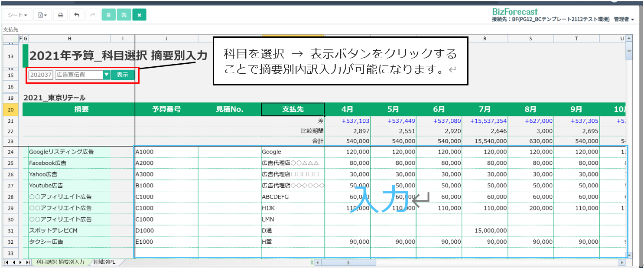Open the 管理者 user menu
The width and height of the screenshot is (644, 268).
624,20
